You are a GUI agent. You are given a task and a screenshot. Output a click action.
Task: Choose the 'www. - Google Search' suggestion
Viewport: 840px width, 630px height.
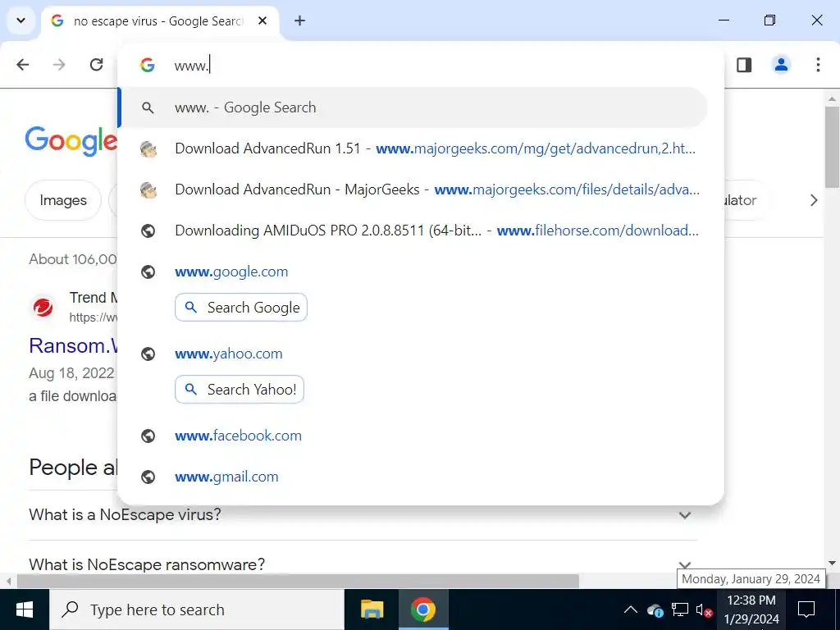click(413, 107)
